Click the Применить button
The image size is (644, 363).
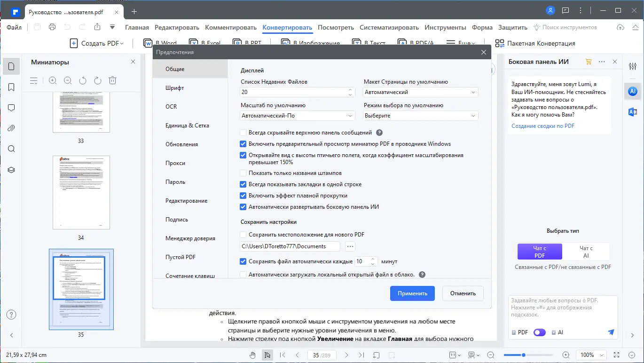pos(412,293)
